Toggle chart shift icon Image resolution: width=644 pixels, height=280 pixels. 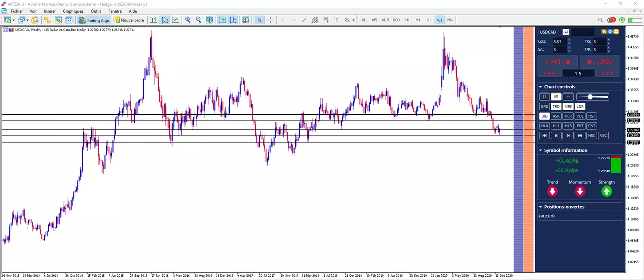(234, 20)
